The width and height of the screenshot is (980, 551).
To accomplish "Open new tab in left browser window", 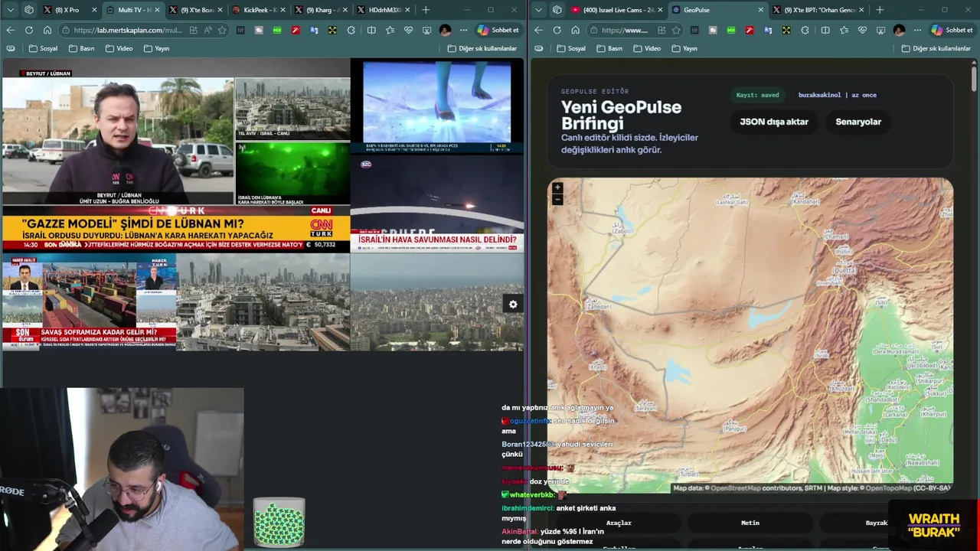I will coord(426,10).
